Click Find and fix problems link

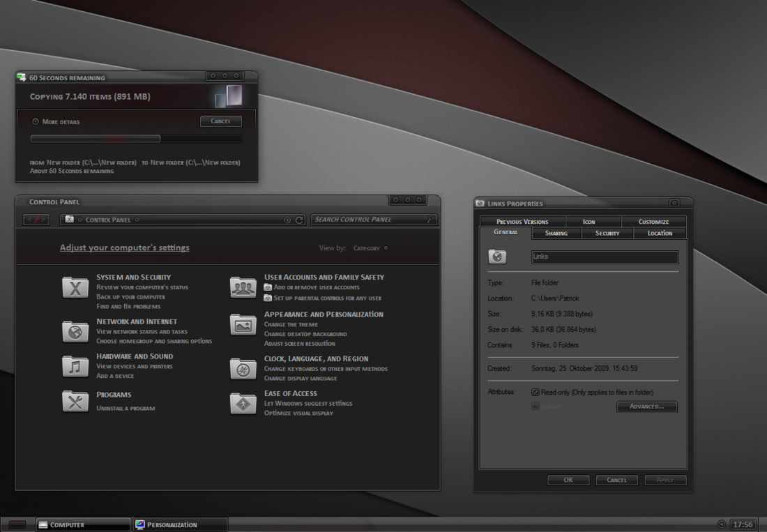tap(129, 307)
